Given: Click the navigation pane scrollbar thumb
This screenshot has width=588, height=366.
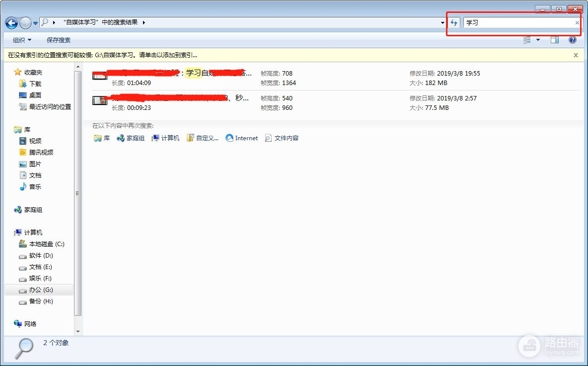Looking at the screenshot, I should click(78, 193).
